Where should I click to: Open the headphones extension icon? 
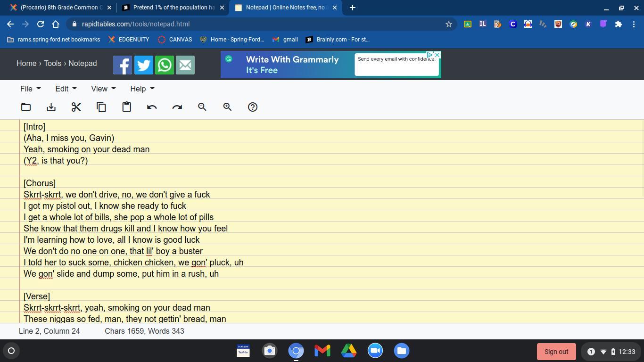528,24
